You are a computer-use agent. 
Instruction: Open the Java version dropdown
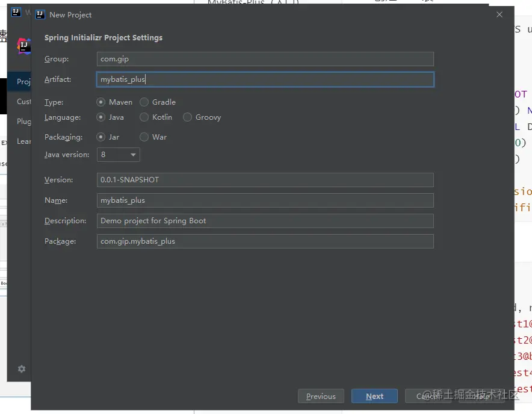119,155
